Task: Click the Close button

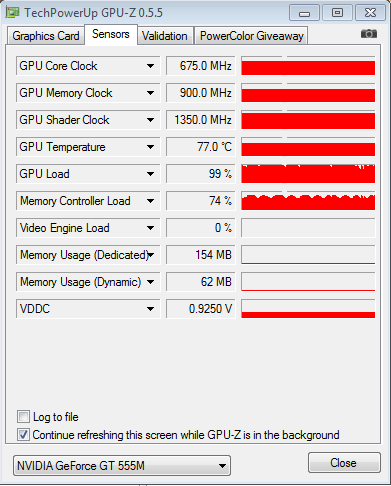Action: (344, 463)
